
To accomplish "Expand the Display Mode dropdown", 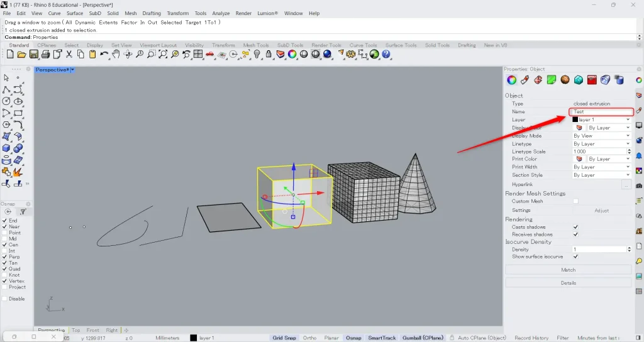I will [601, 136].
